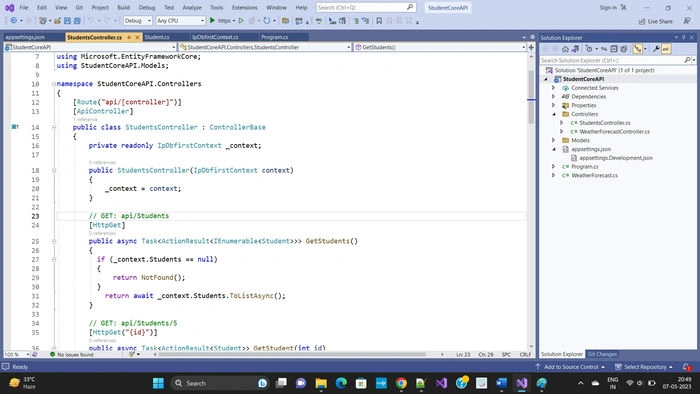Viewport: 700px width, 394px height.
Task: Toggle auto-hide pin of Solution Explorer
Action: pos(683,37)
